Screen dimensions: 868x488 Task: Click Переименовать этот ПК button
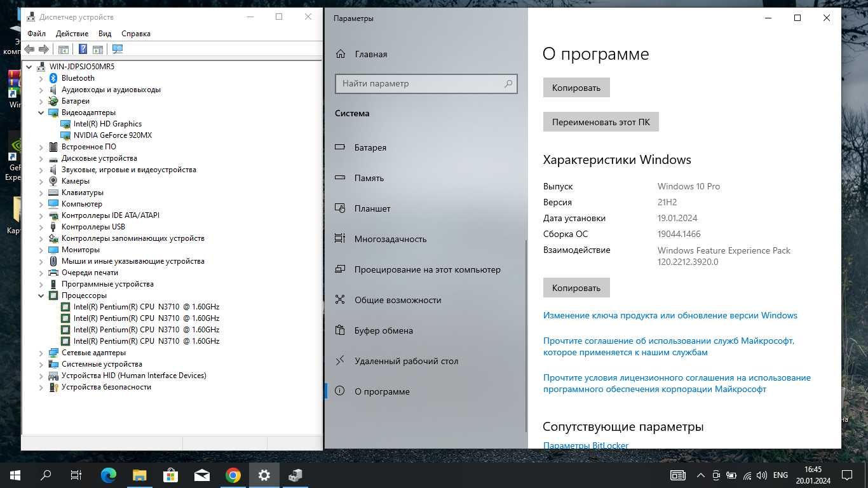click(x=601, y=122)
